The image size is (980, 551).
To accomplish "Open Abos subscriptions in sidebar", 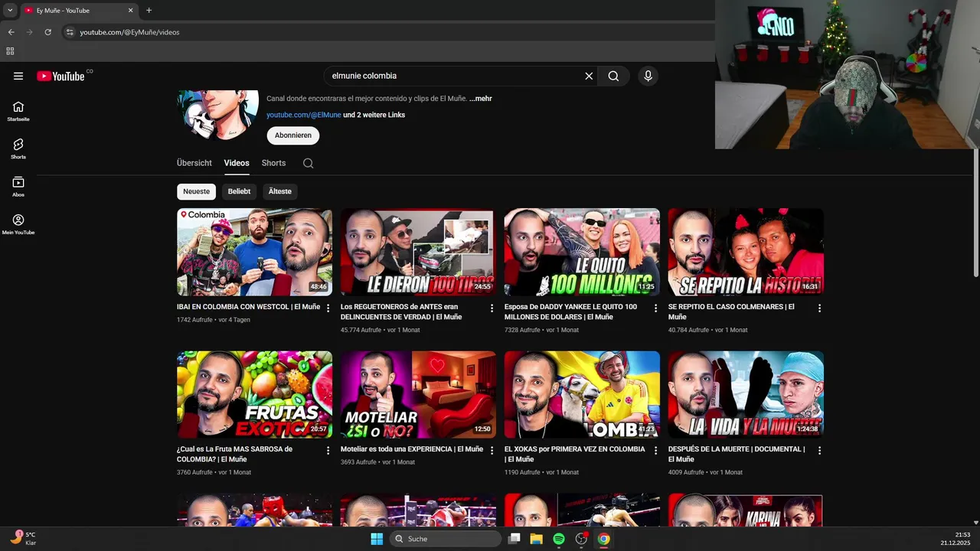I will 18,187.
